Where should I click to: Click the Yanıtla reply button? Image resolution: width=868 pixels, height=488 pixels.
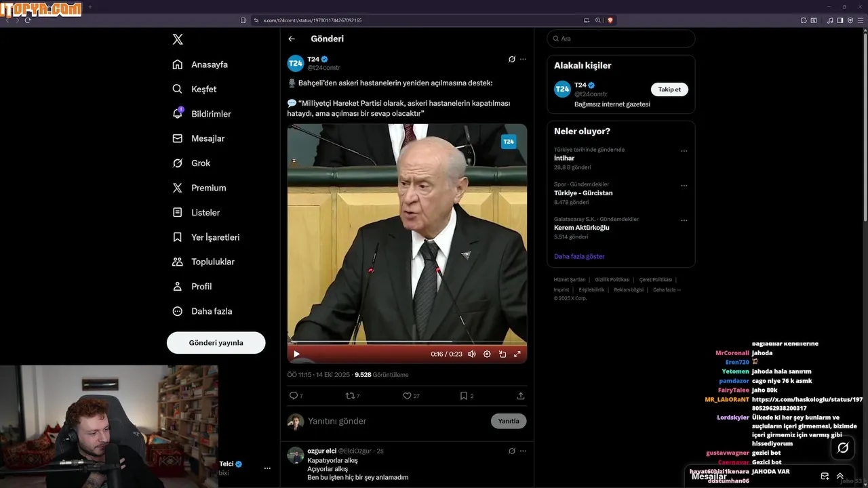point(509,421)
